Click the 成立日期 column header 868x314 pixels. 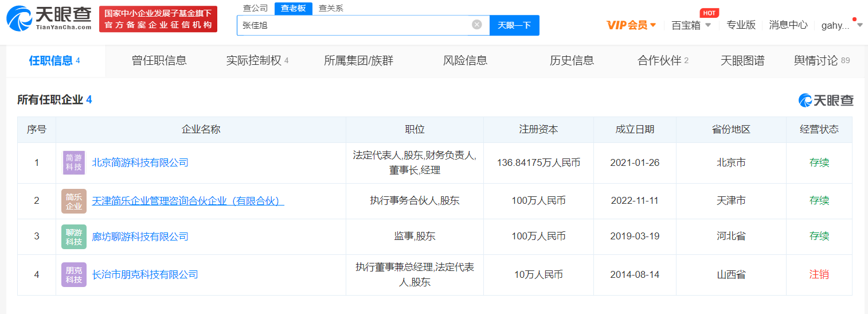(x=635, y=130)
